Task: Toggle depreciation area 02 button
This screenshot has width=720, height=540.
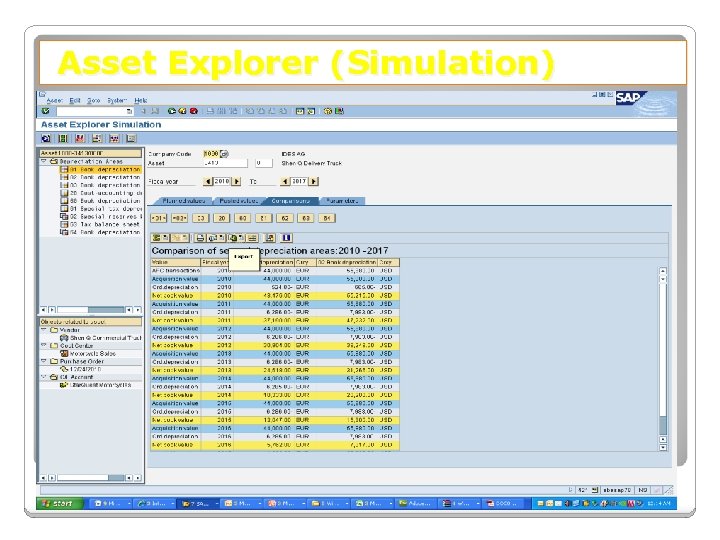Action: tap(180, 218)
